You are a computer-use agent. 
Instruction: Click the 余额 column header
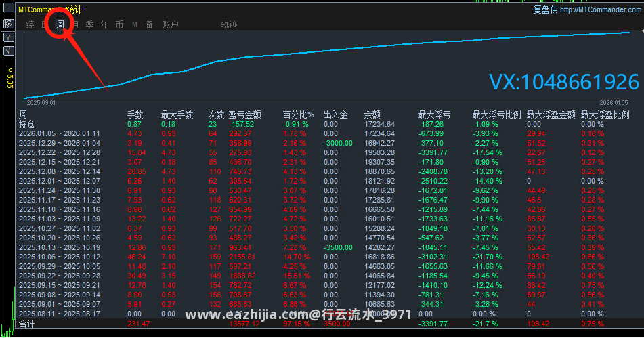pos(372,114)
